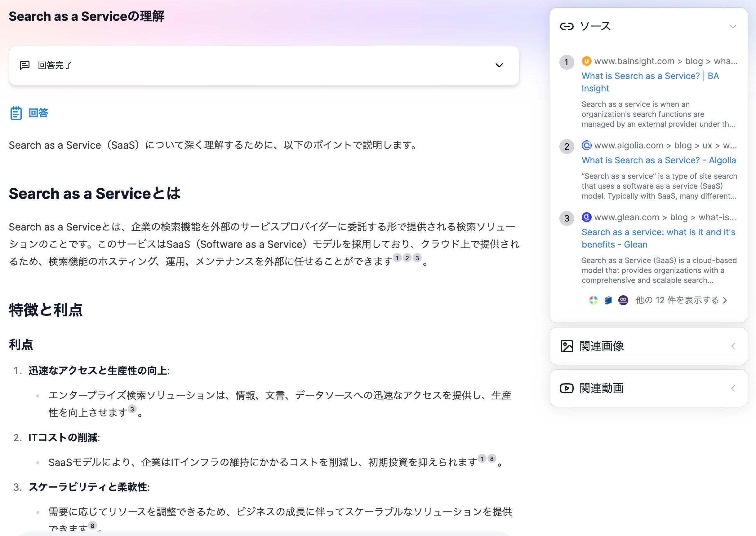
Task: Open the Glean 'Search as a service' article link
Action: click(x=658, y=238)
